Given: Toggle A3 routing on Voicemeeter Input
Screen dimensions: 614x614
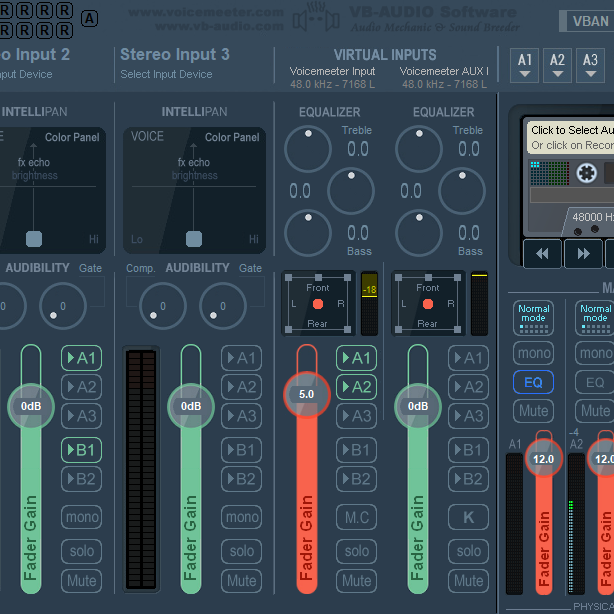Looking at the screenshot, I should coord(356,416).
